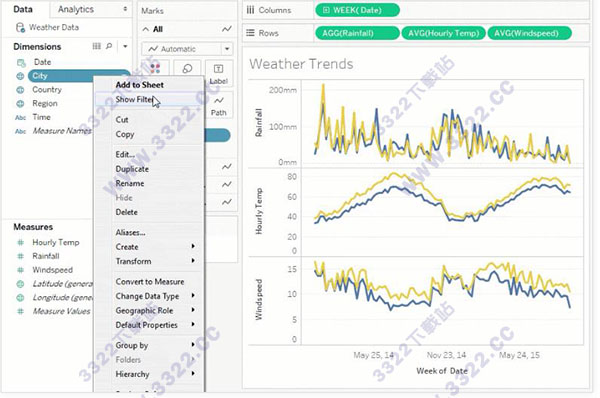
Task: Click the number icon next to Windspeed
Action: tap(21, 270)
